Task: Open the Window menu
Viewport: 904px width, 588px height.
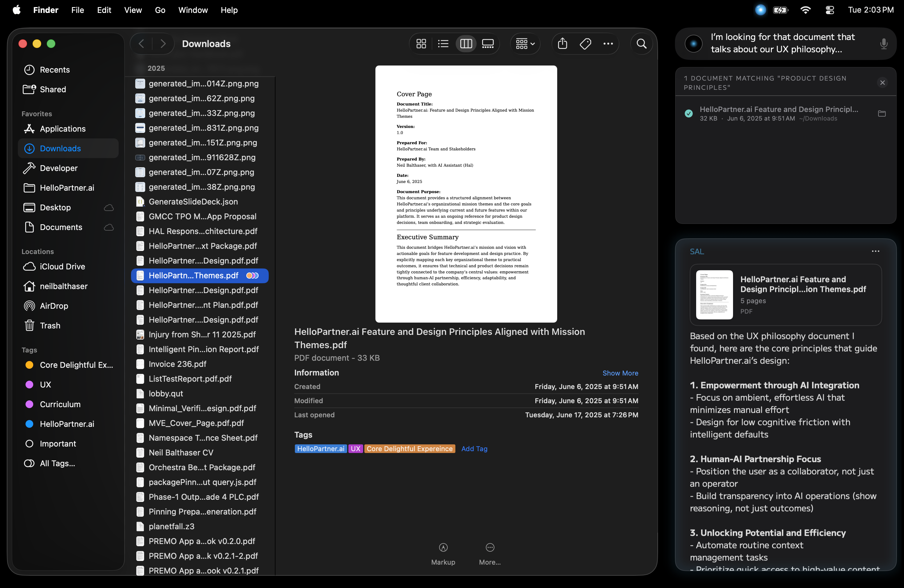Action: [193, 10]
